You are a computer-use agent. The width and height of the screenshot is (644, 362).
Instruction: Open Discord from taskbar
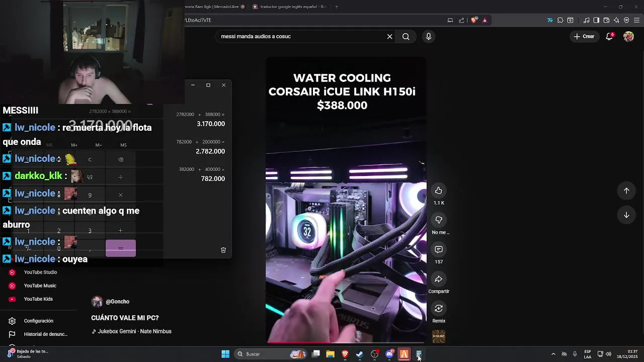point(389,354)
